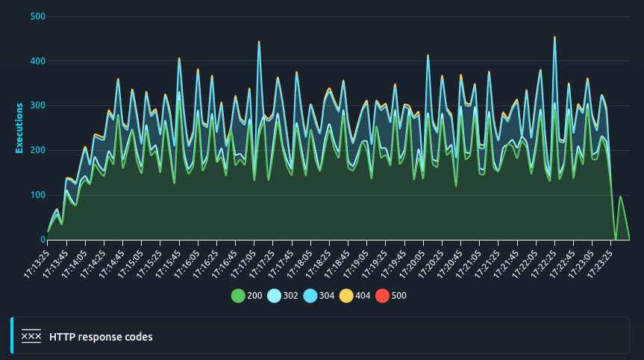Disable the 500 series via its text label
The height and width of the screenshot is (360, 644).
(398, 296)
